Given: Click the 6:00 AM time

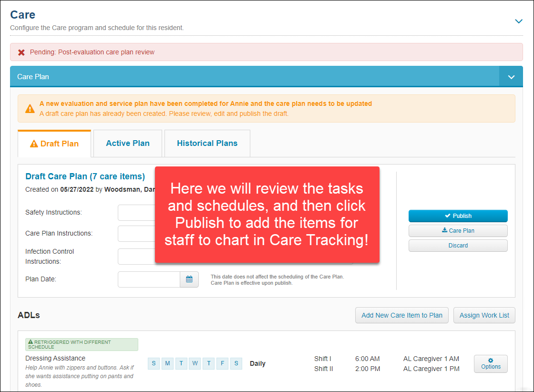Looking at the screenshot, I should (367, 359).
